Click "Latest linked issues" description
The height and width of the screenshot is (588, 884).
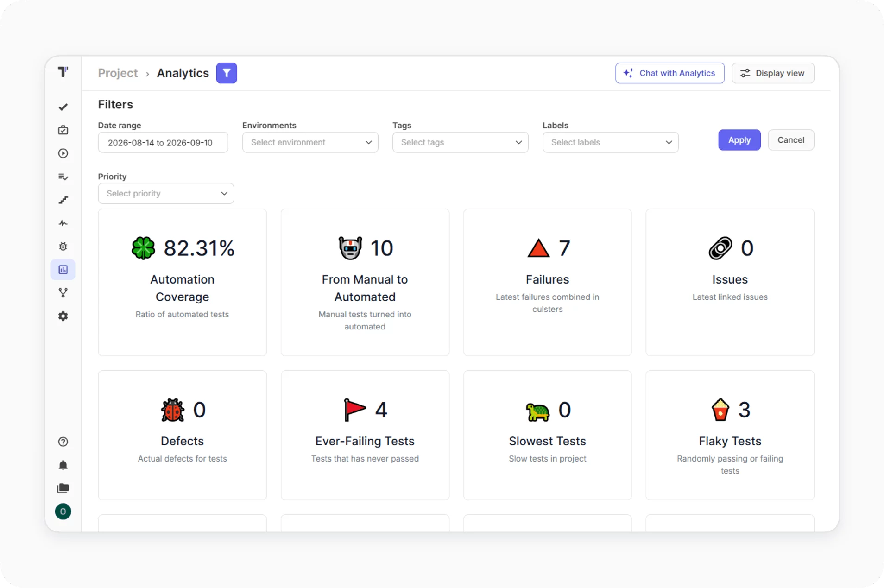[x=730, y=297]
